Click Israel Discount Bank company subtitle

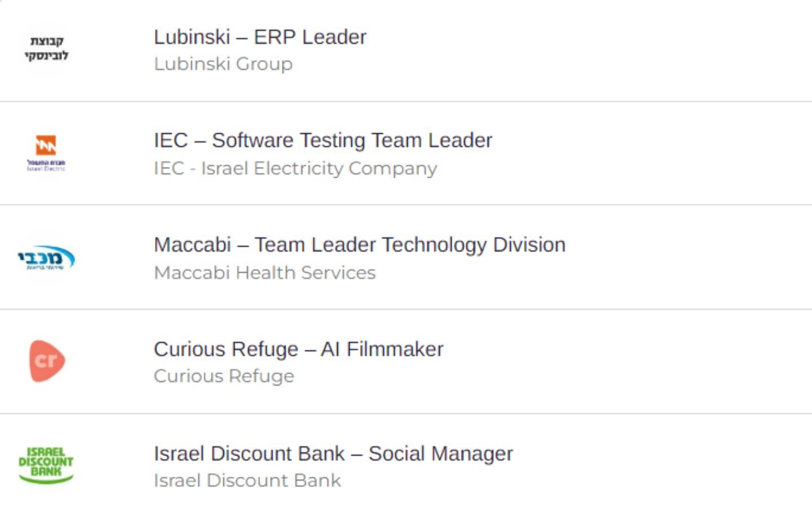pos(247,480)
